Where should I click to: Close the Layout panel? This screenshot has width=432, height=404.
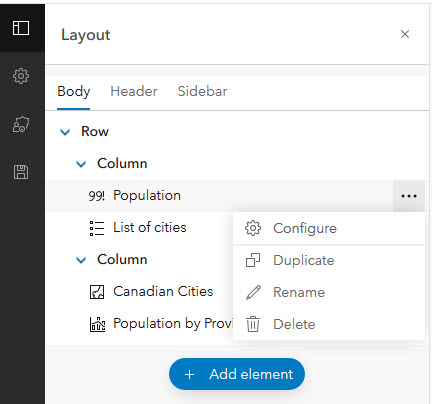pos(405,34)
